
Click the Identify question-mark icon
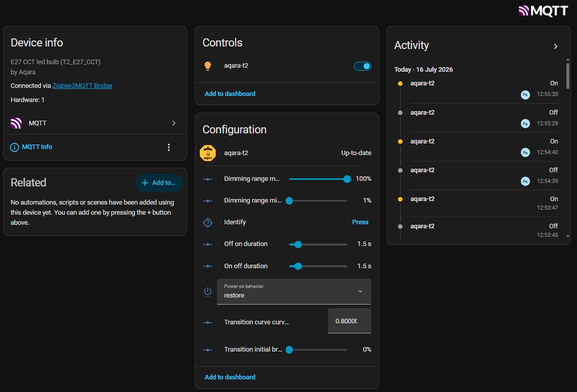tap(207, 222)
